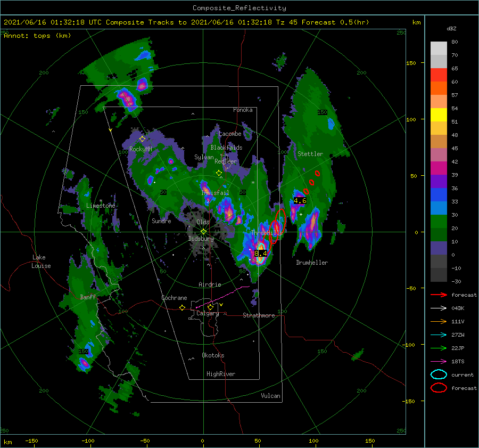The height and width of the screenshot is (448, 479).
Task: Click the Stettler city label
Action: click(x=310, y=154)
